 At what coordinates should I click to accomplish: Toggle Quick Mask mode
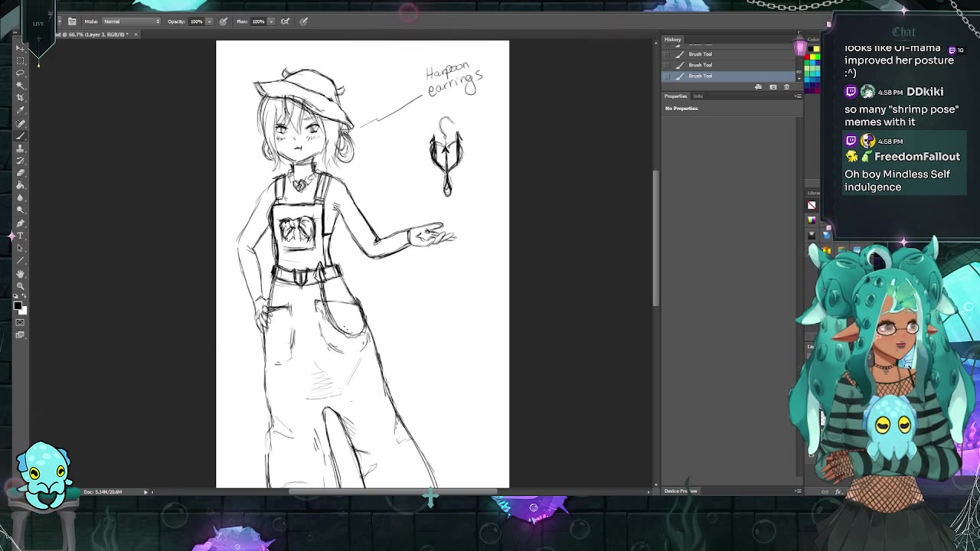[21, 322]
